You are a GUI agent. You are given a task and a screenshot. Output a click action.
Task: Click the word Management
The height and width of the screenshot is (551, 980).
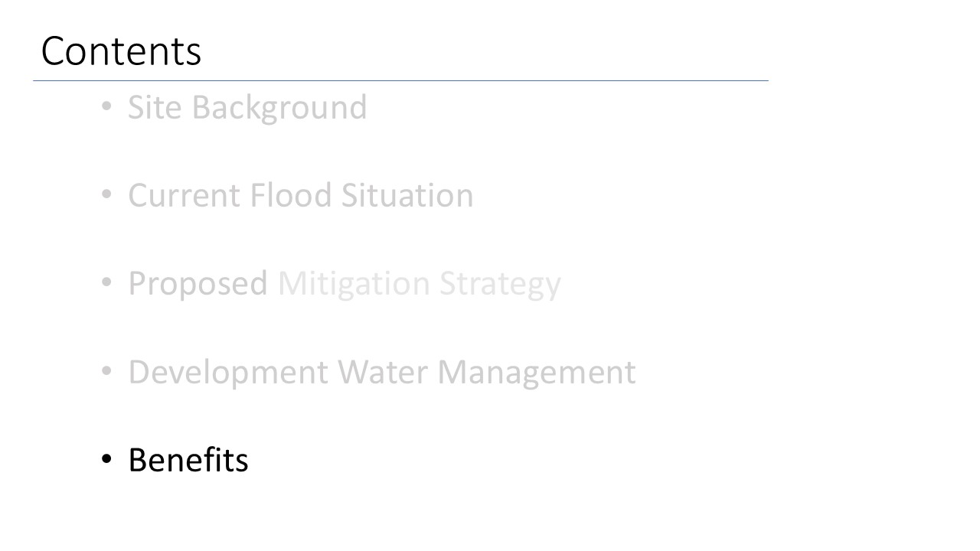click(536, 372)
